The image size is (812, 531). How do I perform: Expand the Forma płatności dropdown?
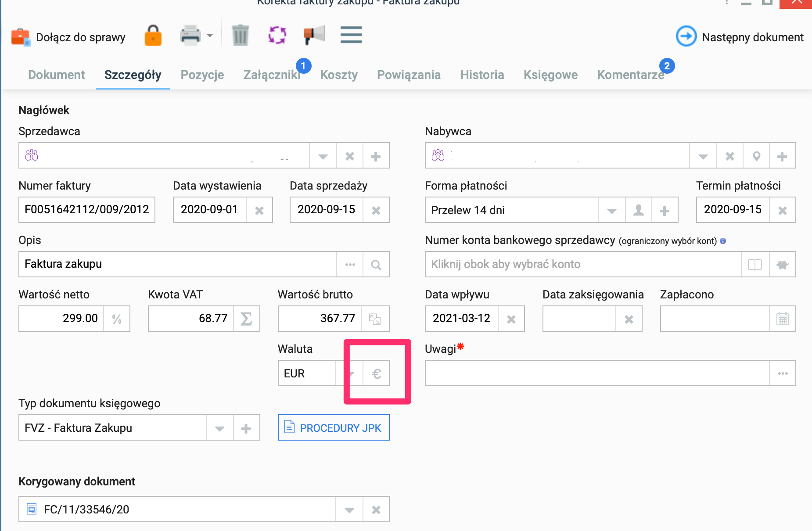tap(612, 210)
